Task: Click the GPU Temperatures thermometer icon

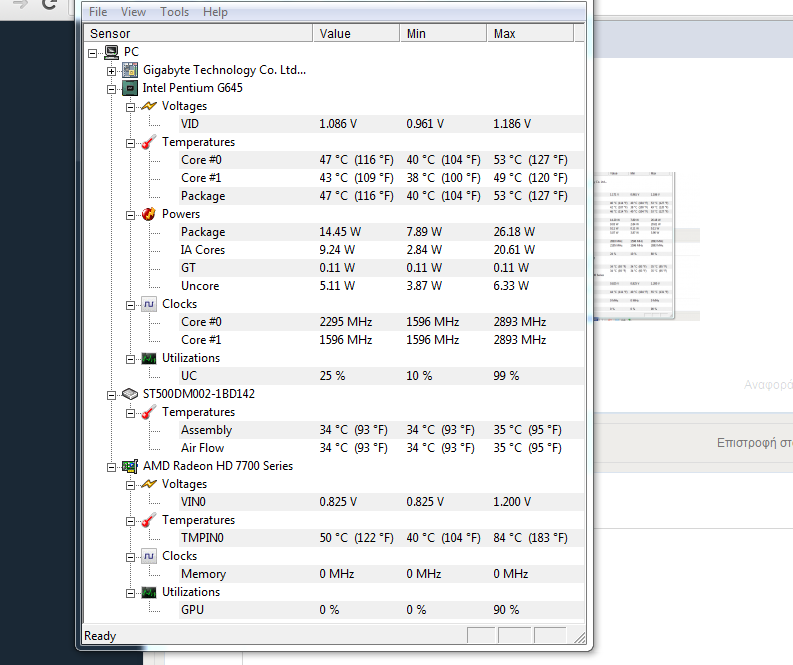Action: (149, 520)
